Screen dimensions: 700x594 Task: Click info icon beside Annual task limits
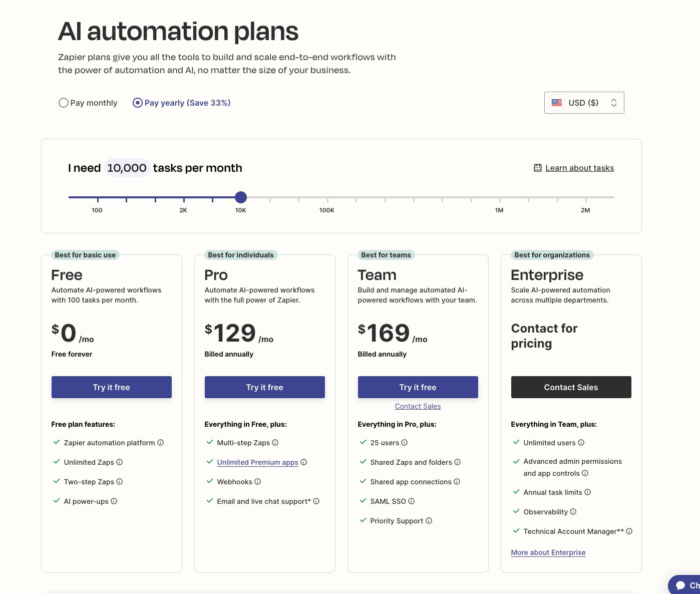588,492
